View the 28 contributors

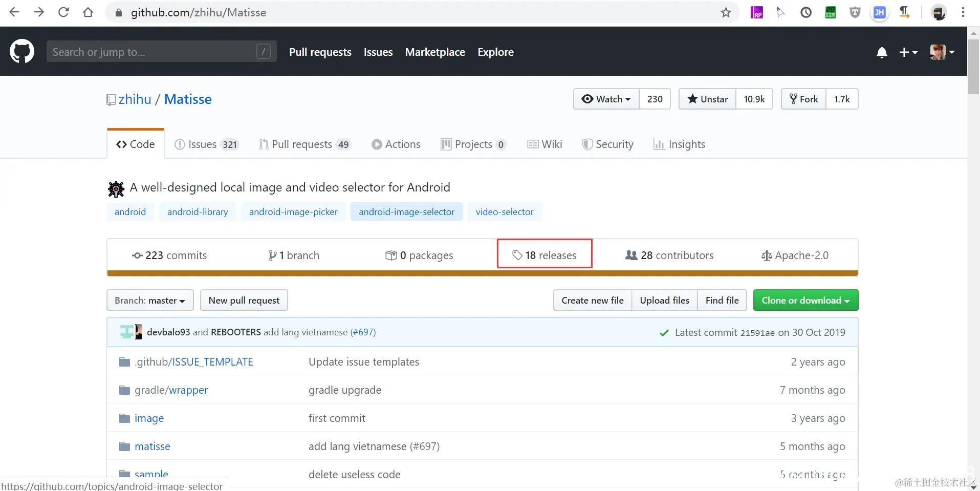[x=669, y=255]
